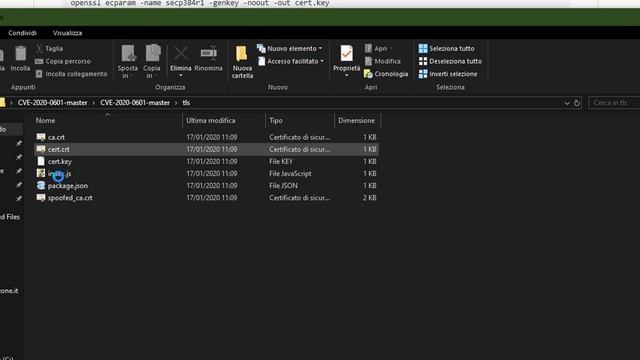Click the first CVE-2020-0601-master breadcrumb
Screen dimensions: 640x360
[53, 103]
